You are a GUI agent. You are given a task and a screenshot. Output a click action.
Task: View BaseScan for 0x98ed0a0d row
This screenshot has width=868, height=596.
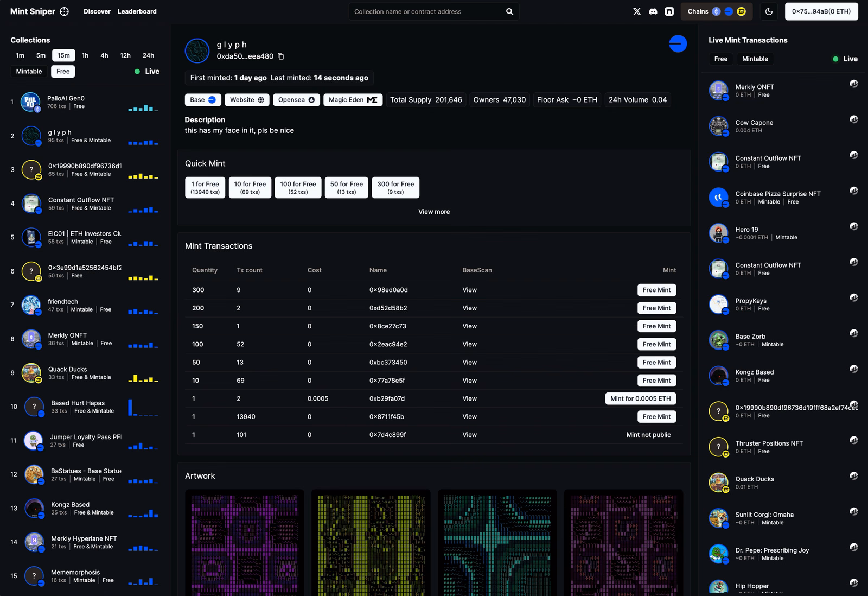(x=470, y=290)
